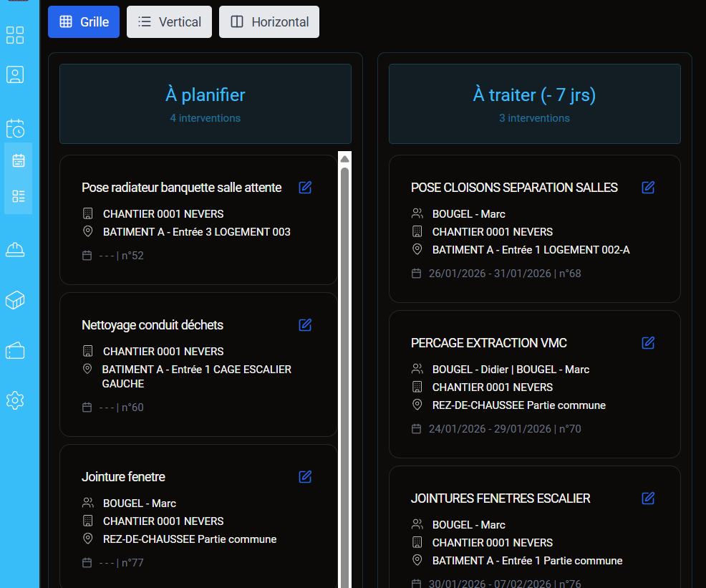The height and width of the screenshot is (588, 706).
Task: Open the wallet icon in sidebar
Action: pyautogui.click(x=15, y=351)
